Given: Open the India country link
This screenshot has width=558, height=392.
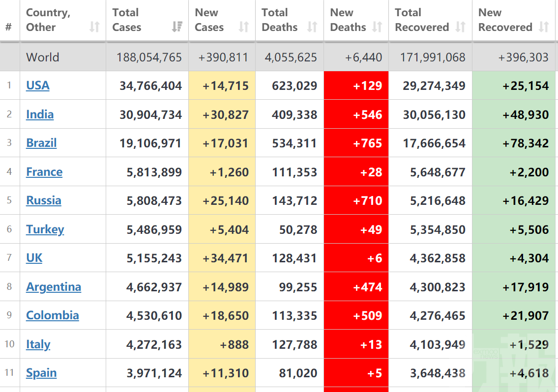Looking at the screenshot, I should (x=40, y=114).
